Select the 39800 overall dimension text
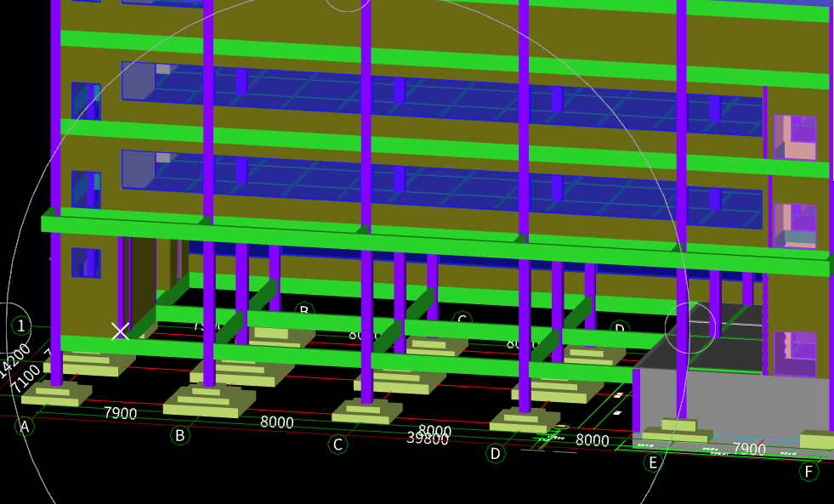This screenshot has height=504, width=834. tap(428, 438)
